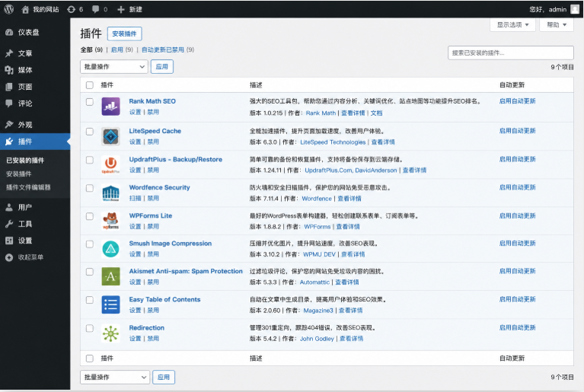The image size is (584, 392).
Task: Open the 仪表盘 dashboard icon
Action: click(x=9, y=33)
